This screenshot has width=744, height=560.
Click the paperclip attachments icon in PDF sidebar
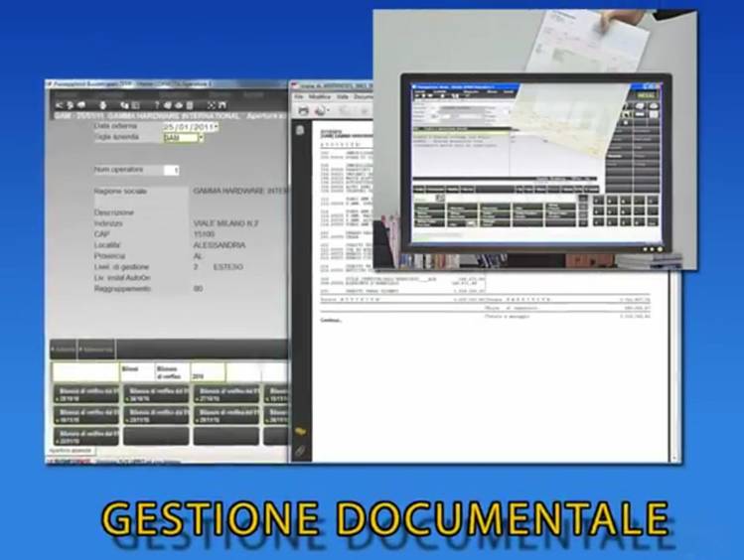(x=299, y=451)
